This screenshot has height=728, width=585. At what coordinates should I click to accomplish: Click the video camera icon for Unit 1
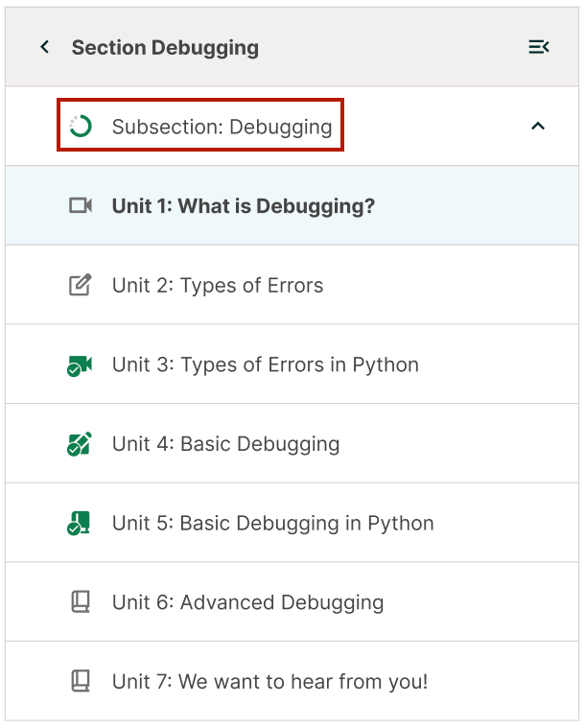[81, 206]
